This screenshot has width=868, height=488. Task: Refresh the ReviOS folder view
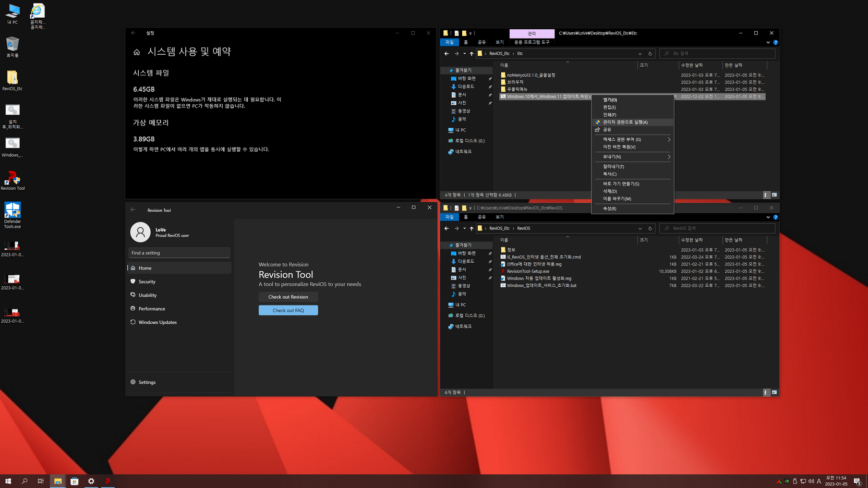[x=650, y=228]
